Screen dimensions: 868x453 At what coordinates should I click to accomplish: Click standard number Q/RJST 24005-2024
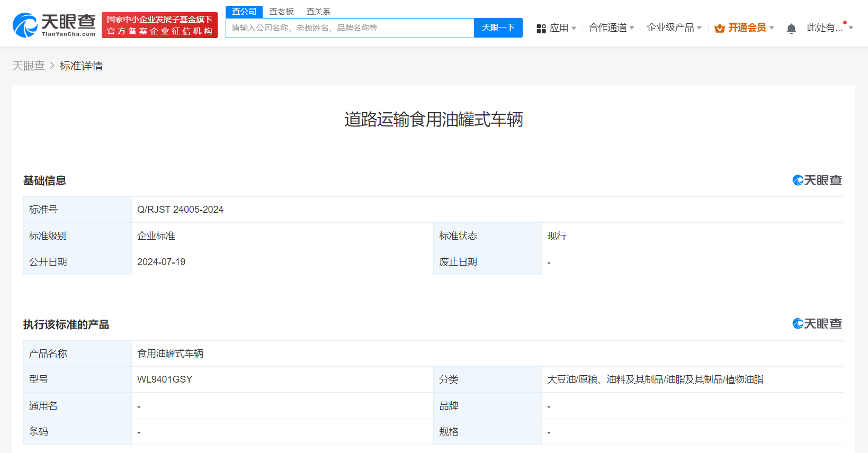point(180,210)
